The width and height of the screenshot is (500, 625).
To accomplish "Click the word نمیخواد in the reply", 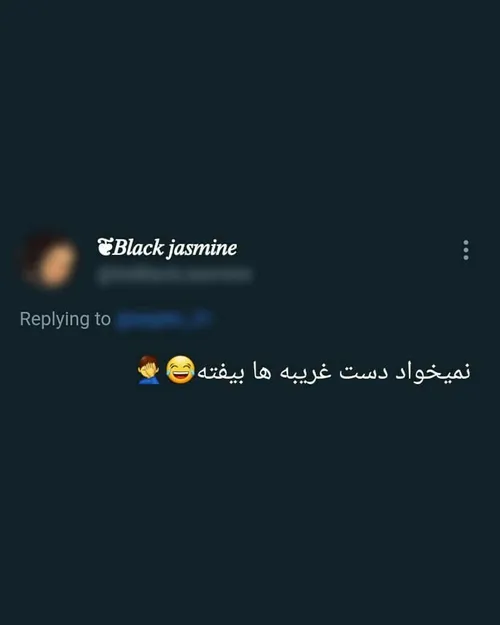I will 433,371.
